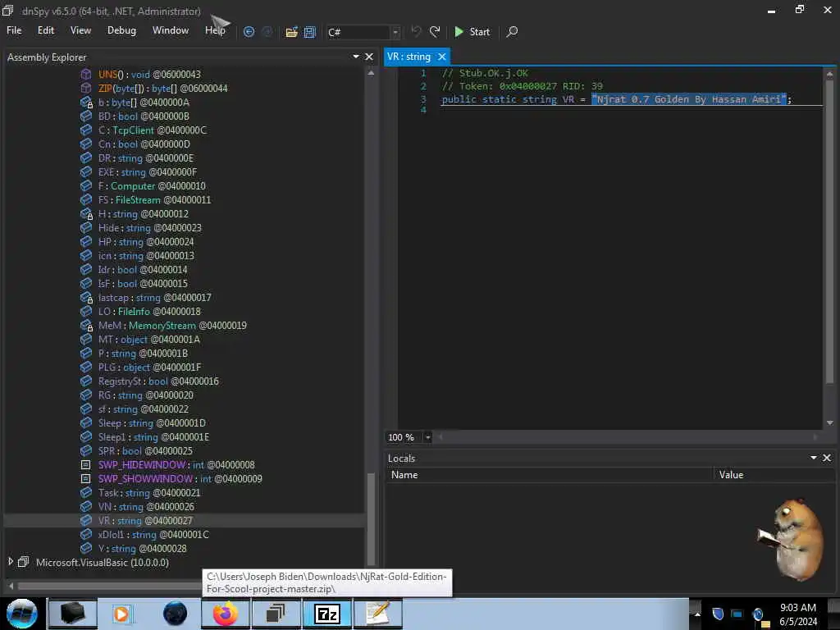Open the search magnifier tool
Image resolution: width=840 pixels, height=630 pixels.
point(512,32)
